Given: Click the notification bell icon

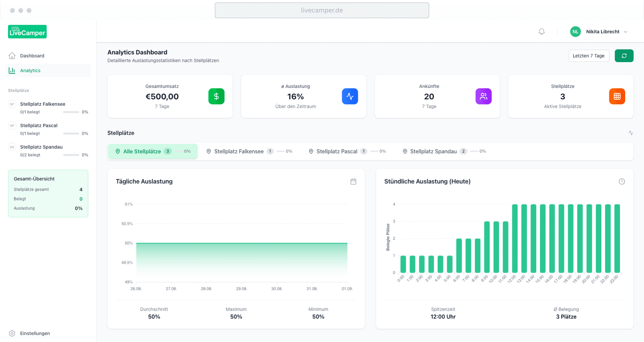Looking at the screenshot, I should [x=541, y=32].
